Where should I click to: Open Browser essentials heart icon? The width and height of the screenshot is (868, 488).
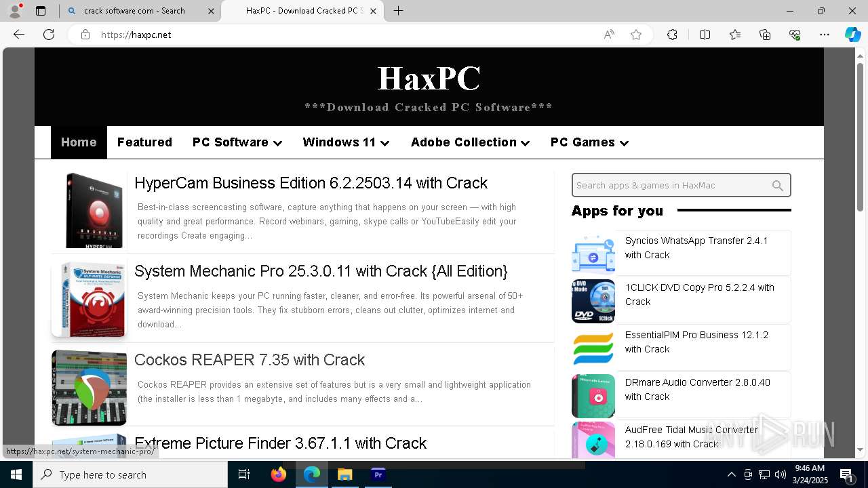(795, 35)
